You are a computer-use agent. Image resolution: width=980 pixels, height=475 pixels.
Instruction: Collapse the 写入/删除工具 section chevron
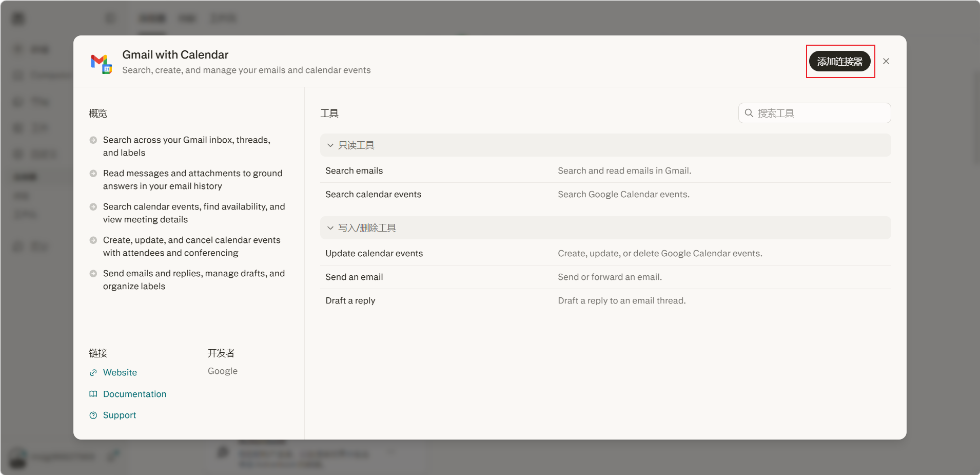coord(330,228)
